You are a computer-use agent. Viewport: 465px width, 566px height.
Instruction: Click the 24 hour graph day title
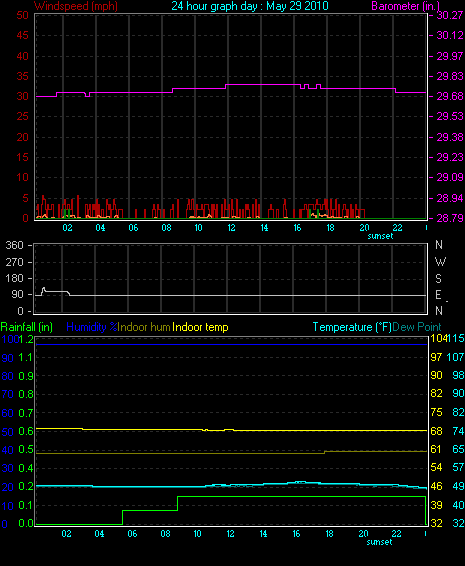point(250,6)
